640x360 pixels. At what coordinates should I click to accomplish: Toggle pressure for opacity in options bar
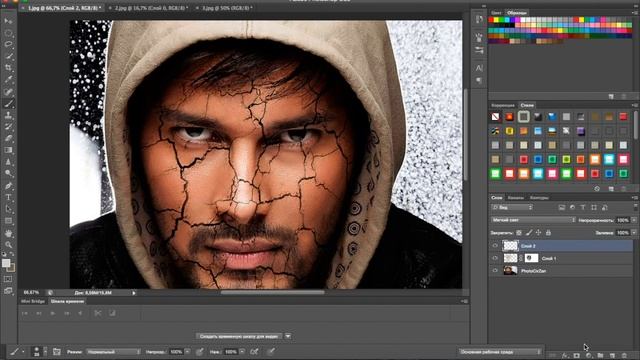point(200,351)
